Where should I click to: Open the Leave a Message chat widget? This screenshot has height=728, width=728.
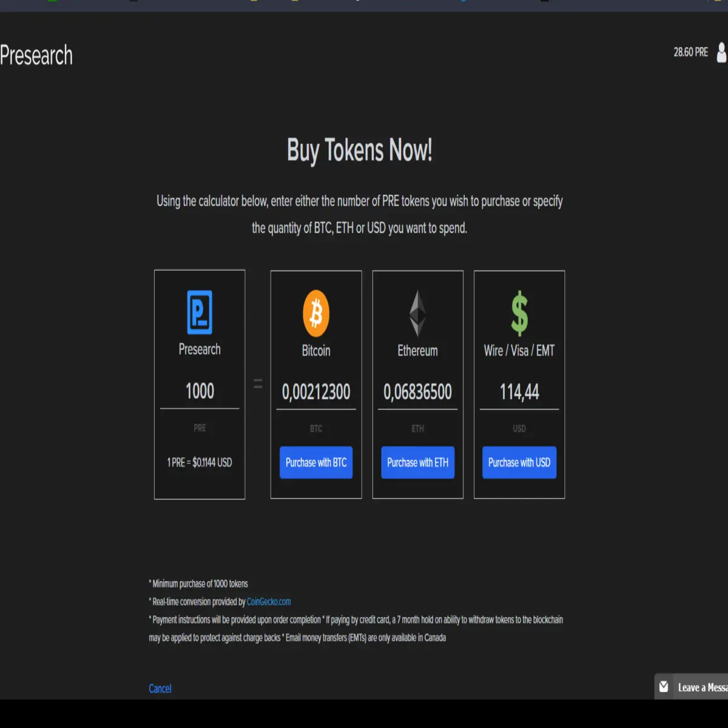pyautogui.click(x=691, y=687)
